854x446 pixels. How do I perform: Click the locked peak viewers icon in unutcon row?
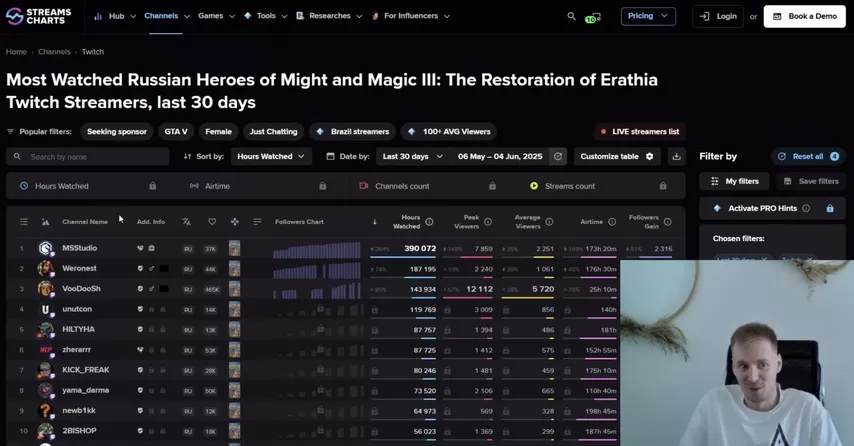447,309
